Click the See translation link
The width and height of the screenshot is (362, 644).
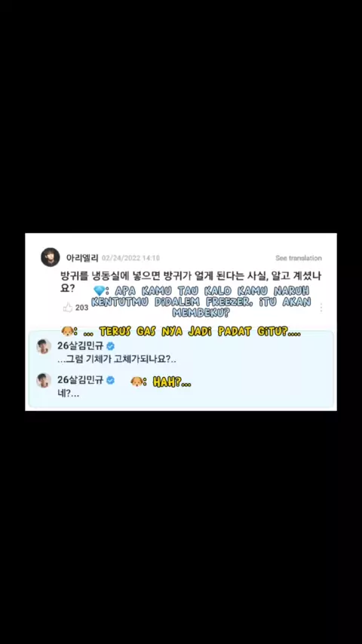(299, 258)
